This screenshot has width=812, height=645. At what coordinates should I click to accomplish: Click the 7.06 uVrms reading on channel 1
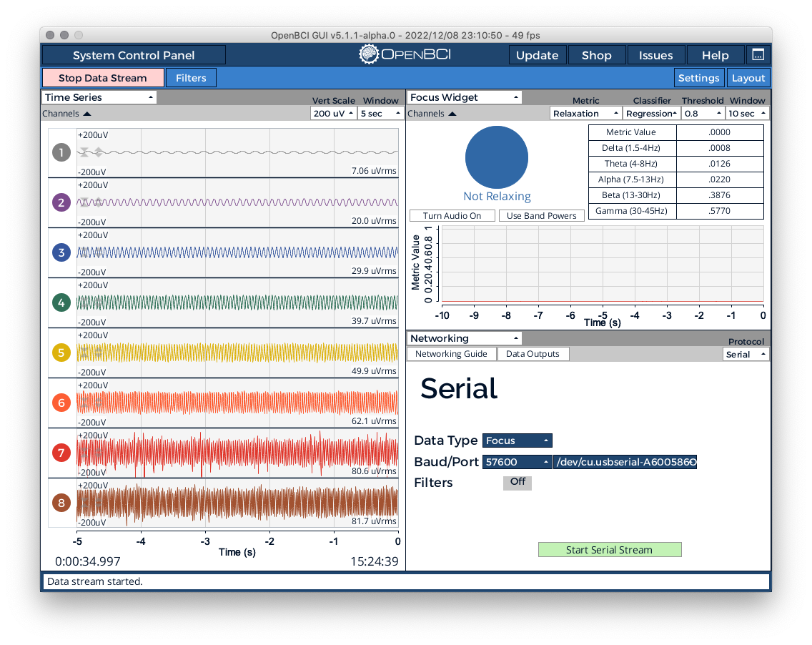click(x=374, y=170)
